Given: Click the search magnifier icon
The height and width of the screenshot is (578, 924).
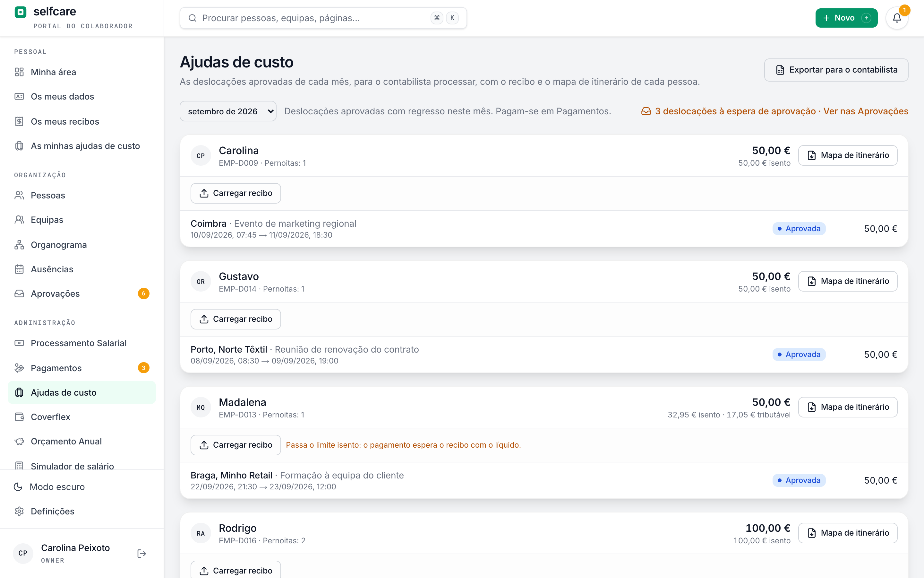Looking at the screenshot, I should pos(193,18).
